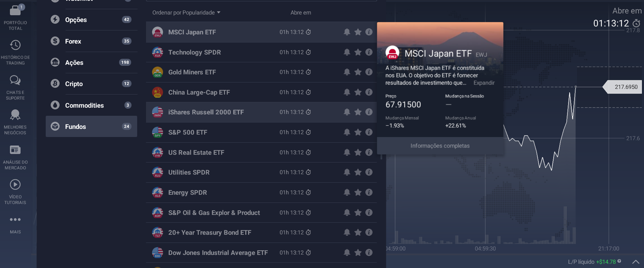Image resolution: width=644 pixels, height=268 pixels.
Task: Expand the L/P líquido panel chevron
Action: (x=636, y=262)
